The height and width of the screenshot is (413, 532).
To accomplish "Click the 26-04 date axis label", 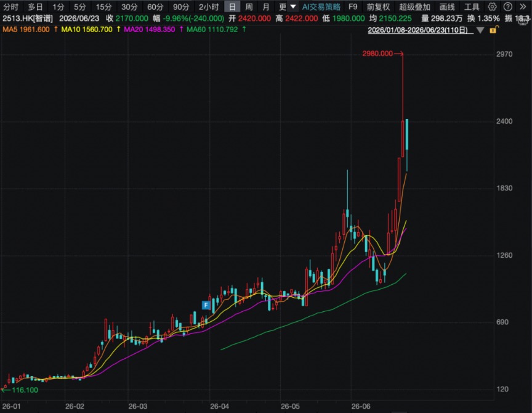I will pyautogui.click(x=220, y=406).
